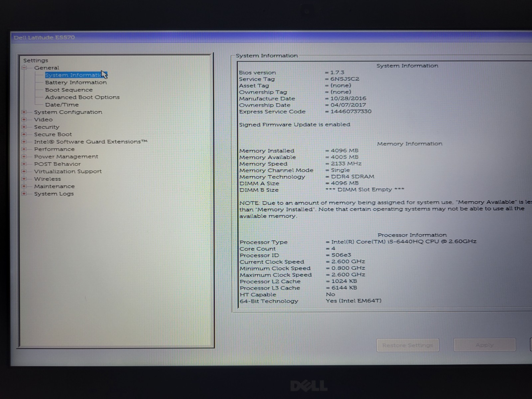Click the Settings tree header label
The width and height of the screenshot is (532, 399).
(36, 61)
